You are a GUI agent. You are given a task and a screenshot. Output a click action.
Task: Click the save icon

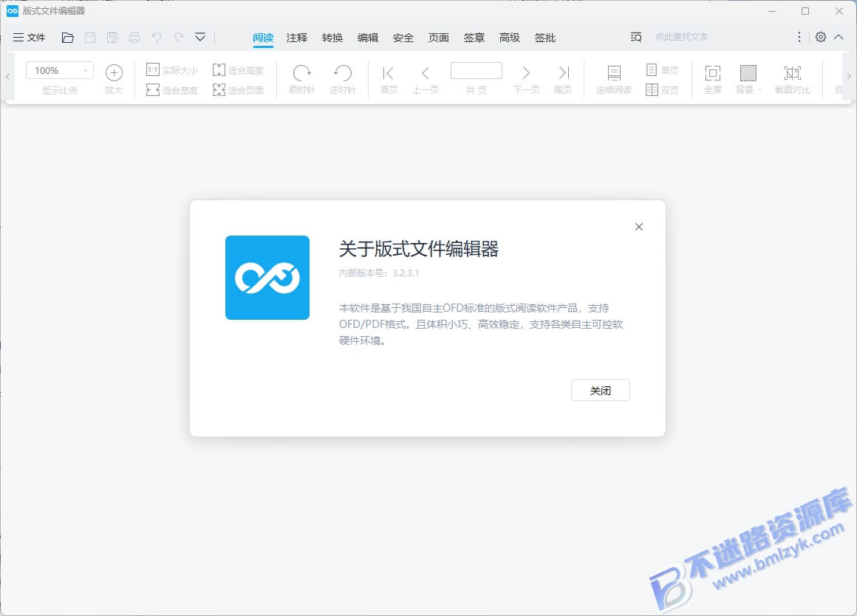[90, 37]
